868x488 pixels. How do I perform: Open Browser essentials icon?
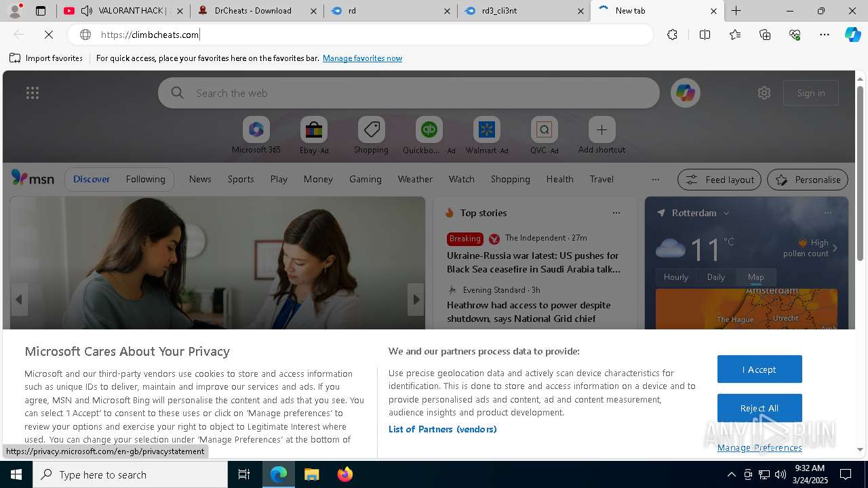(795, 35)
